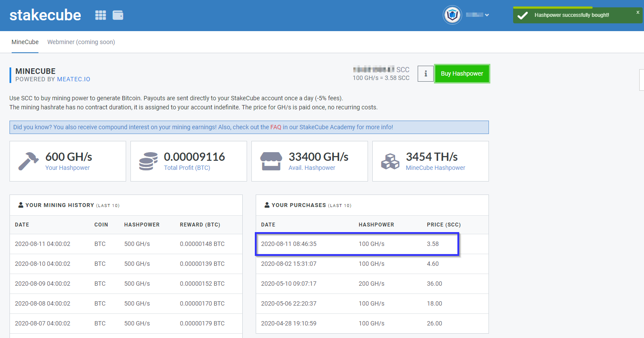Click the "100 GH/s = 3.58 SCC" rate text

[x=381, y=78]
